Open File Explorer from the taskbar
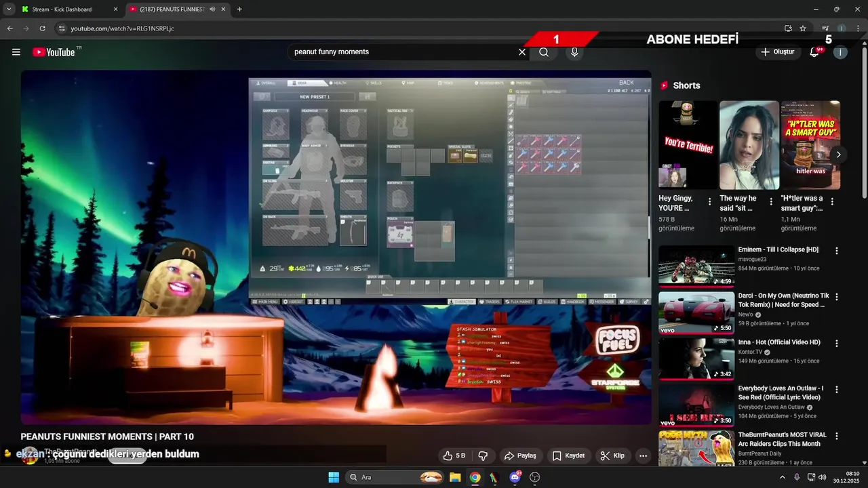This screenshot has height=488, width=868. [455, 477]
